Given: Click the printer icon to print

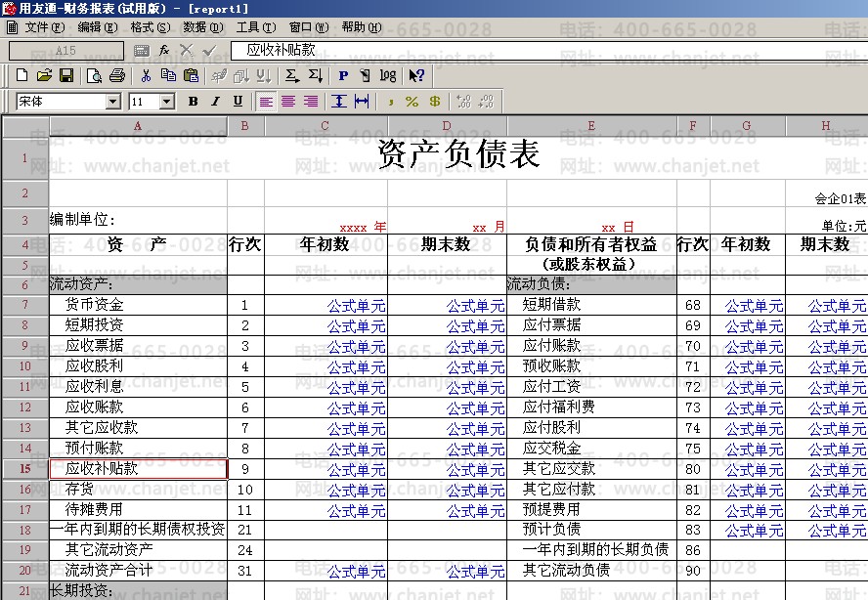Looking at the screenshot, I should tap(117, 75).
